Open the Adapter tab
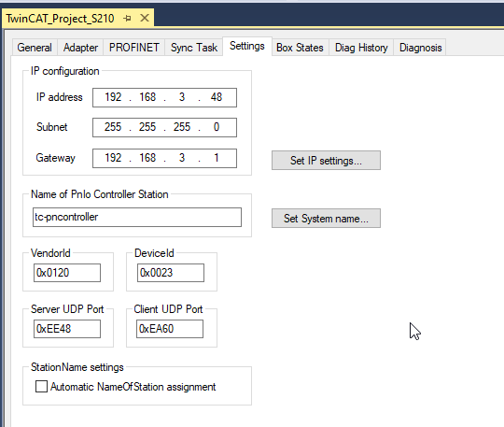 click(80, 48)
